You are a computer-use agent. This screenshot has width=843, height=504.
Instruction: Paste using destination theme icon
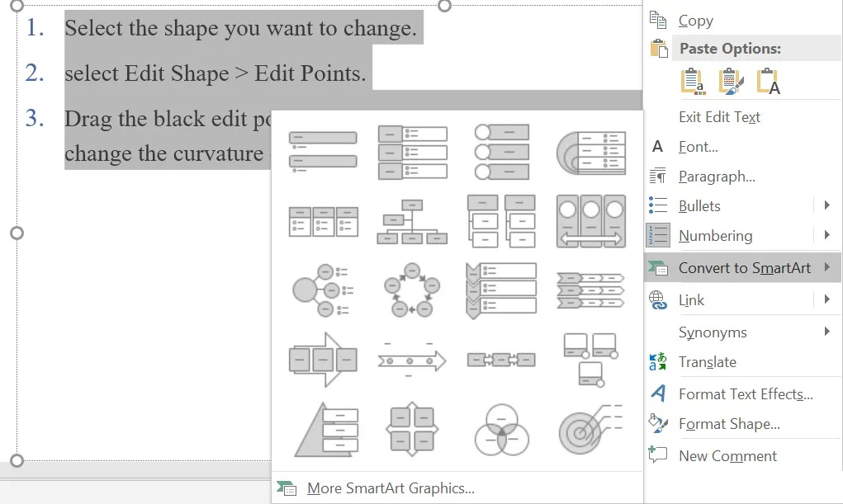click(x=693, y=81)
